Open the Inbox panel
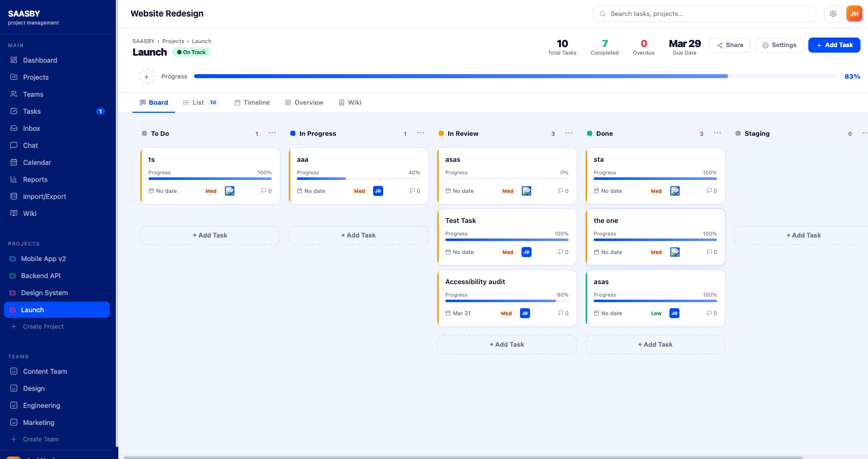This screenshot has height=459, width=868. pyautogui.click(x=32, y=128)
